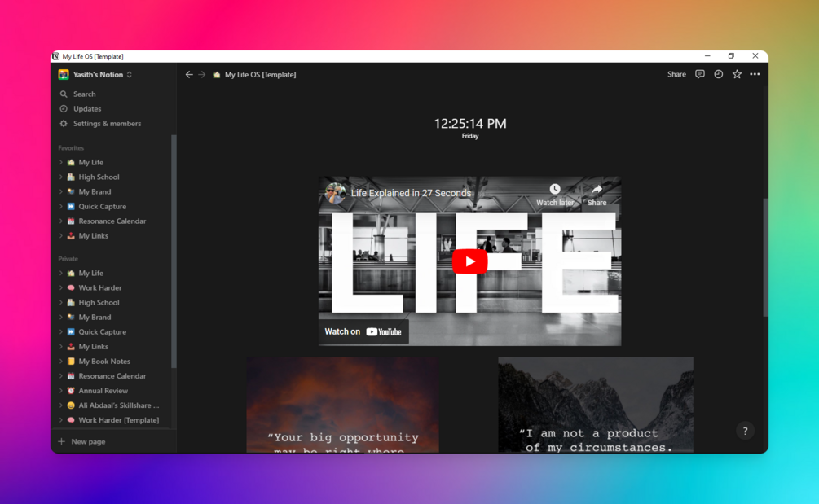
Task: Click the Updates clock icon in sidebar
Action: (x=64, y=108)
